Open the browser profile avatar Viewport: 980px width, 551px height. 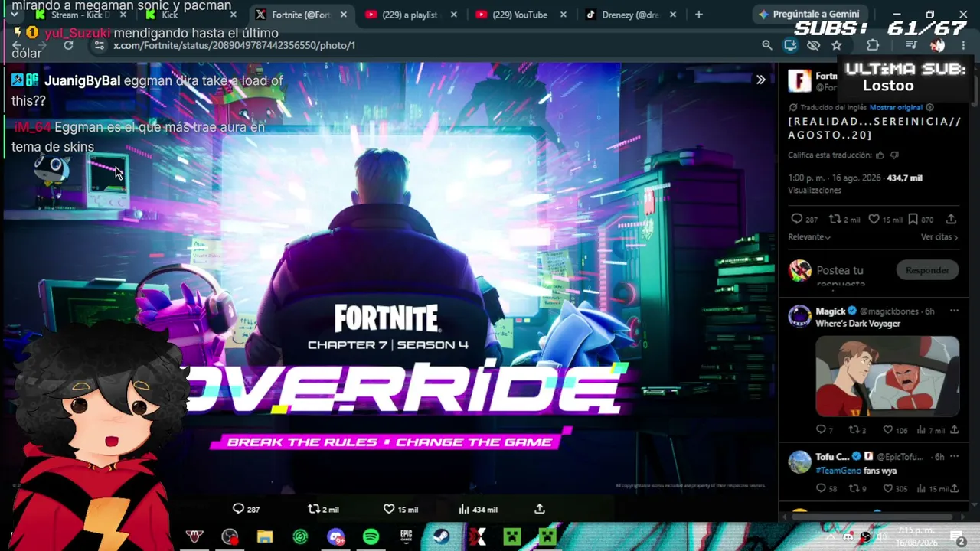click(x=937, y=45)
